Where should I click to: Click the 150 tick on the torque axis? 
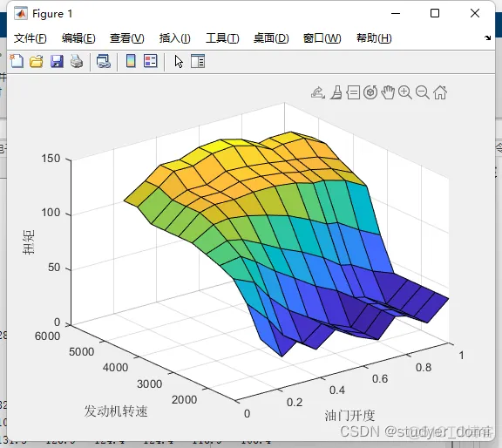[51, 158]
